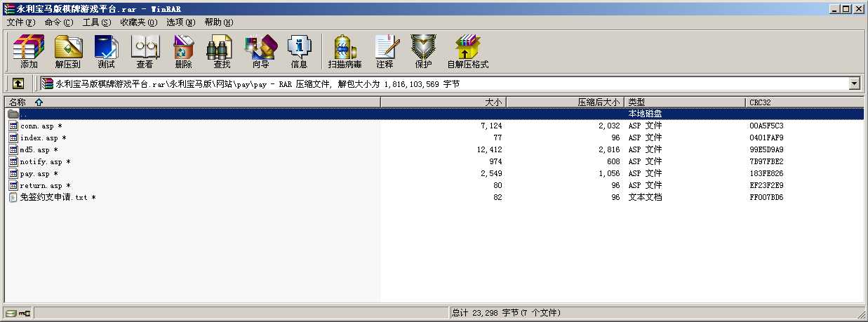Click the WinRAR title bar icon
The height and width of the screenshot is (322, 868).
click(8, 8)
